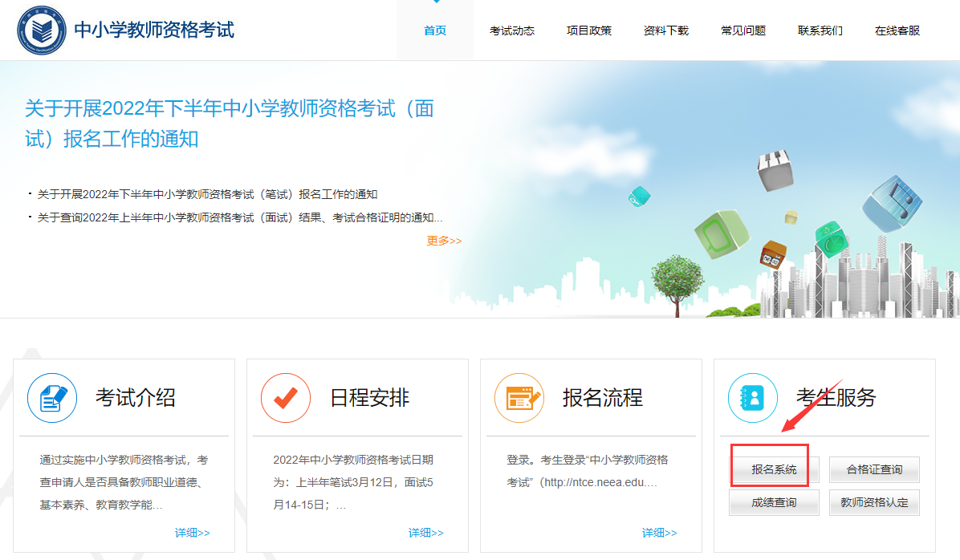Click the 合格证查询 button
This screenshot has height=560, width=960.
click(874, 469)
